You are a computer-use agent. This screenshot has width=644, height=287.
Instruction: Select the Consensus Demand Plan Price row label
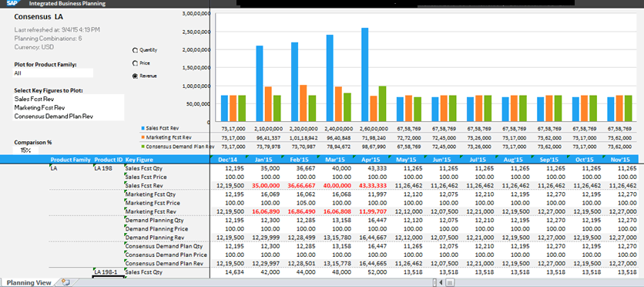tap(166, 255)
